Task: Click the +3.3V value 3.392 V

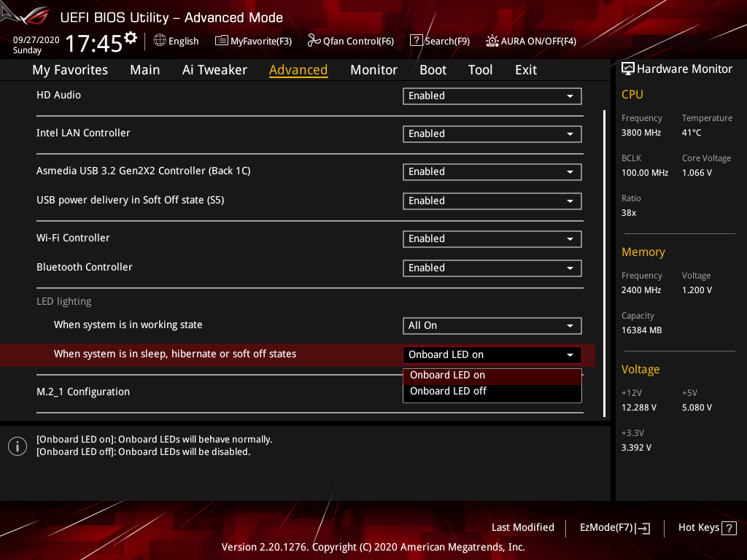Action: pyautogui.click(x=636, y=448)
